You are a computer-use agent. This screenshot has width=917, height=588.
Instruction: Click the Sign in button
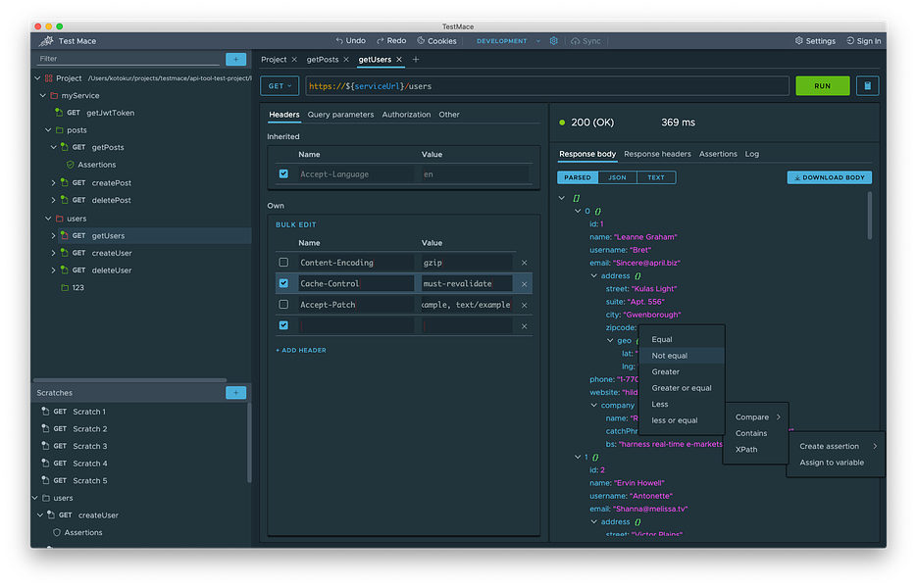tap(863, 41)
